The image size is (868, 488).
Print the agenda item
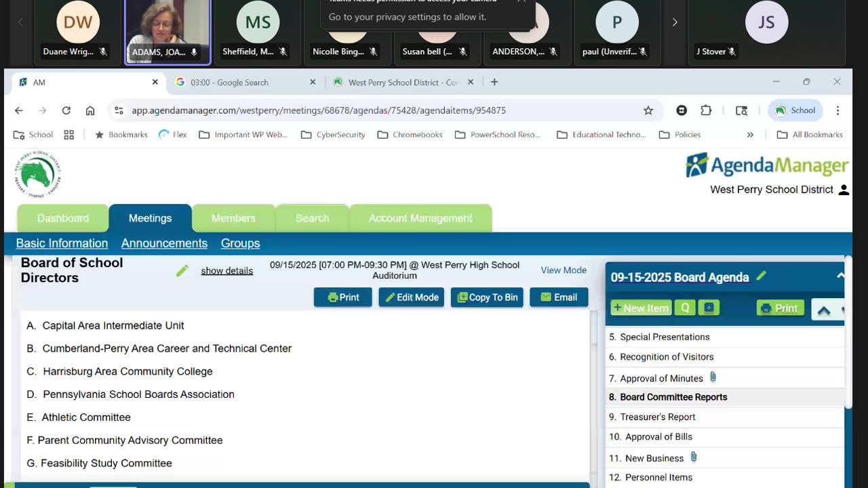point(342,298)
